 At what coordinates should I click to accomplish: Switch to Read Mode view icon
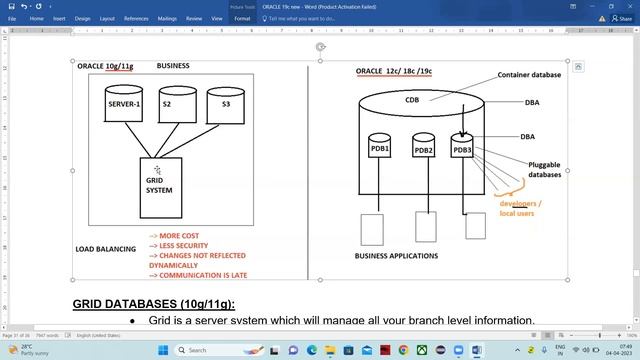pos(533,336)
